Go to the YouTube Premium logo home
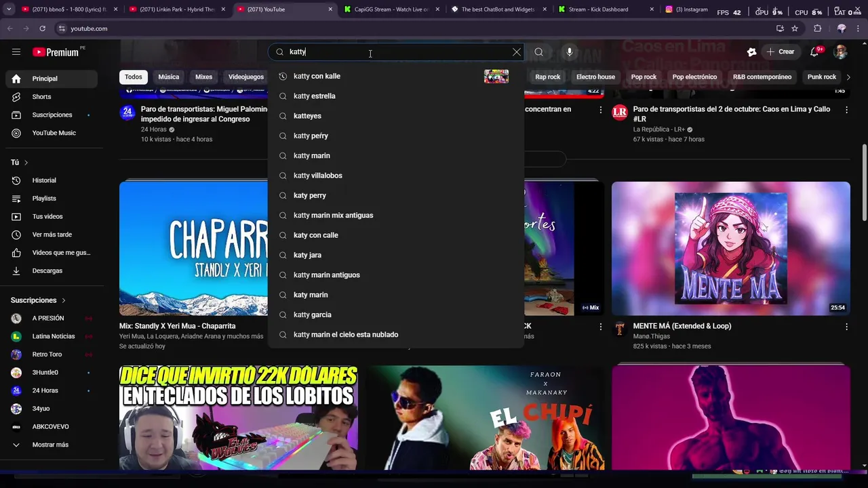This screenshot has height=488, width=868. 55,52
